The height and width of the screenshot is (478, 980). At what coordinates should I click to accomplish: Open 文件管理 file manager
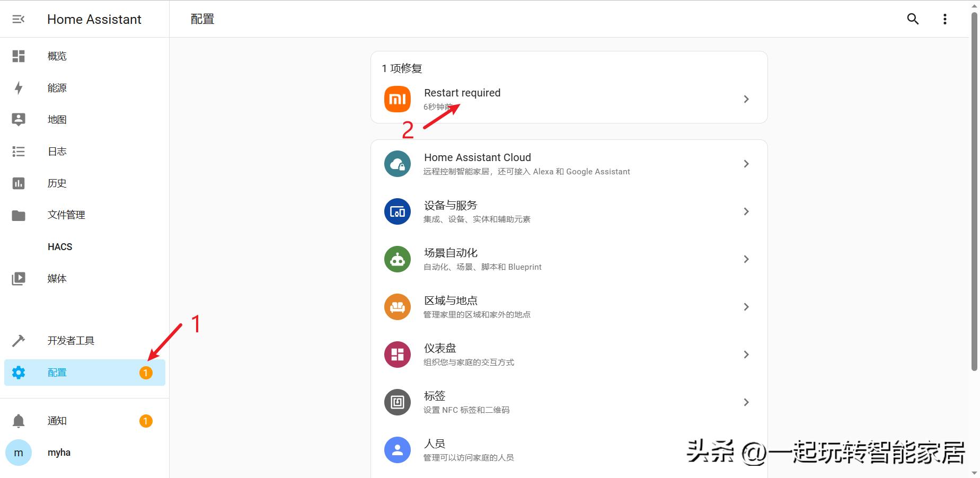pyautogui.click(x=66, y=215)
